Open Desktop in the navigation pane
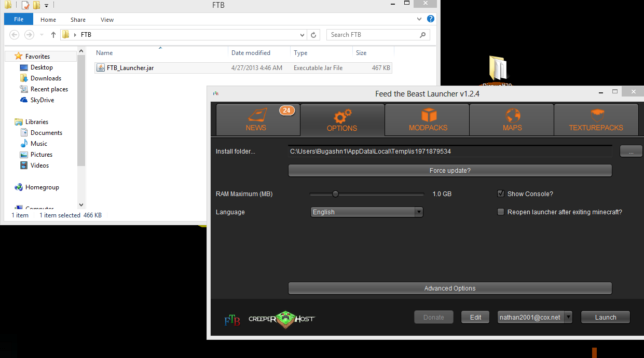 (42, 67)
